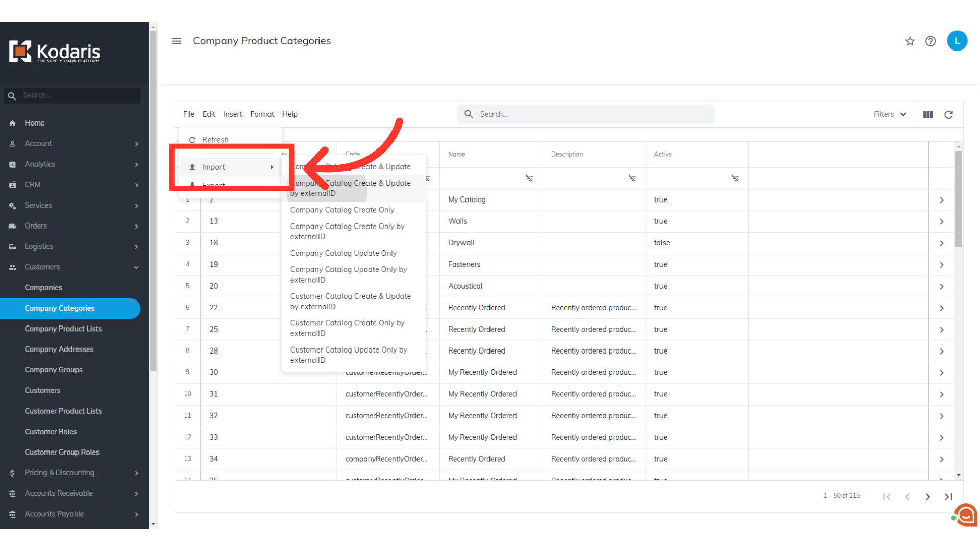This screenshot has height=551, width=980.
Task: Clear the Active column filter icon
Action: pos(735,178)
